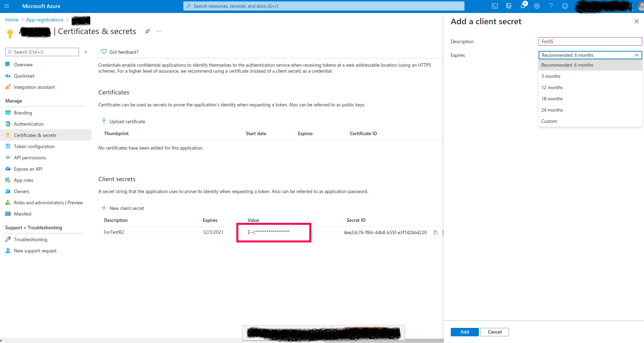
Task: Open Certificates & secrets menu item
Action: [x=46, y=135]
